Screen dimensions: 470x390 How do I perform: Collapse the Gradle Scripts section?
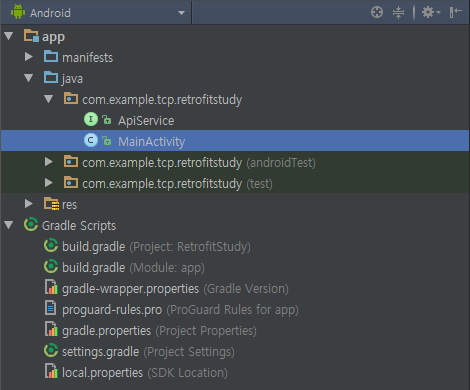9,225
